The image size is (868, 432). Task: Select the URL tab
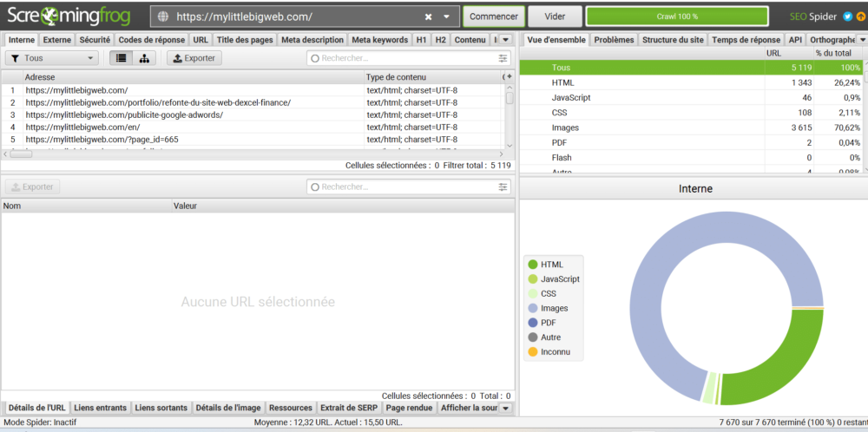coord(201,40)
